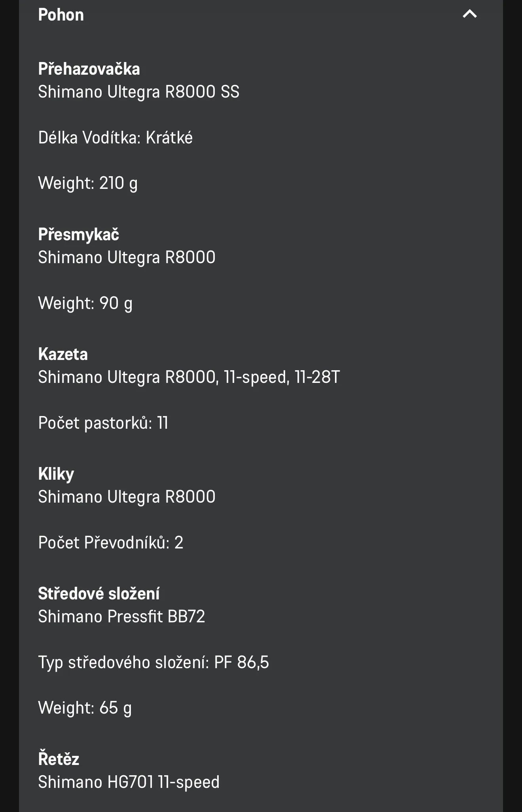Image resolution: width=522 pixels, height=812 pixels.
Task: Click the Přehazovačka heading
Action: (x=89, y=69)
